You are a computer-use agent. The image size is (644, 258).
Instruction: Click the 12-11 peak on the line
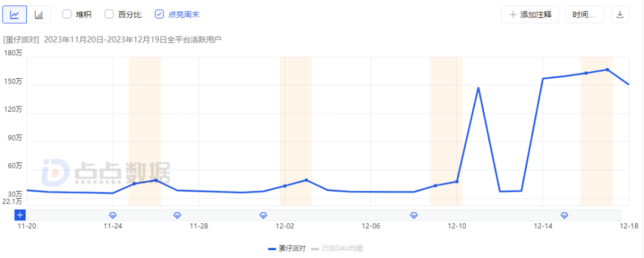[x=478, y=88]
